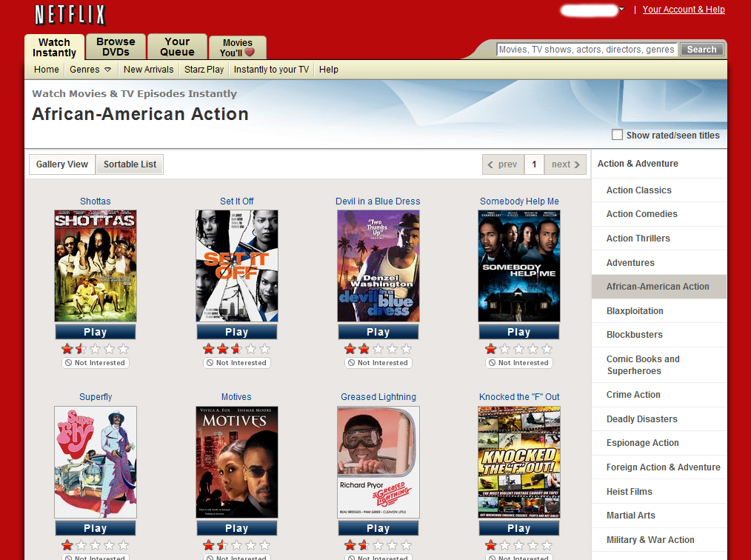Mark Somebody Help Me as Not Interested
The height and width of the screenshot is (560, 751).
pos(519,363)
